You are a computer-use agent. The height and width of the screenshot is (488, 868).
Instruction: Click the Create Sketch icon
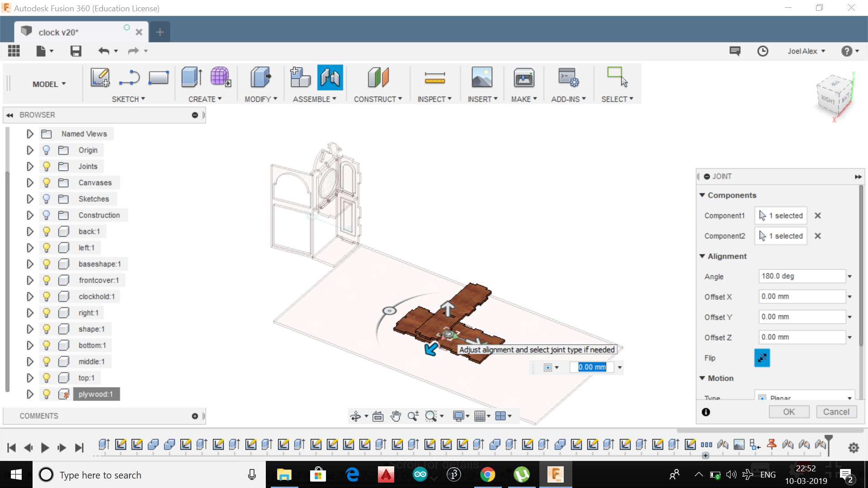point(100,78)
